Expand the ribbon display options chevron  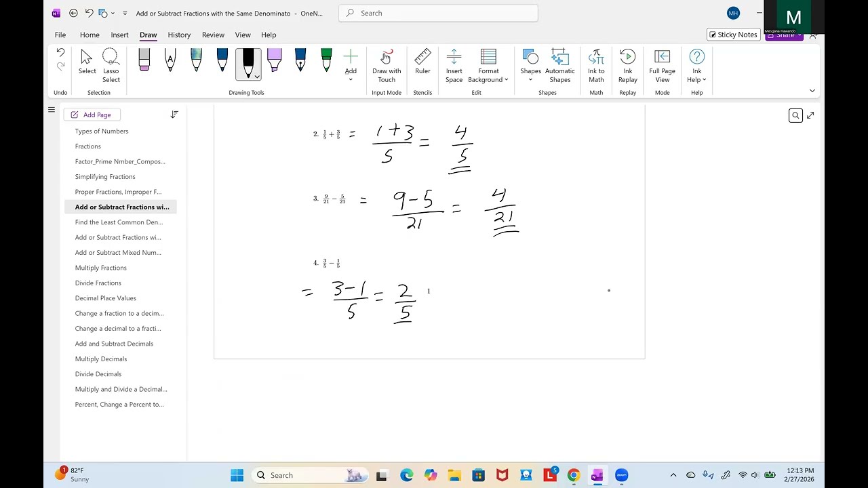coord(812,91)
